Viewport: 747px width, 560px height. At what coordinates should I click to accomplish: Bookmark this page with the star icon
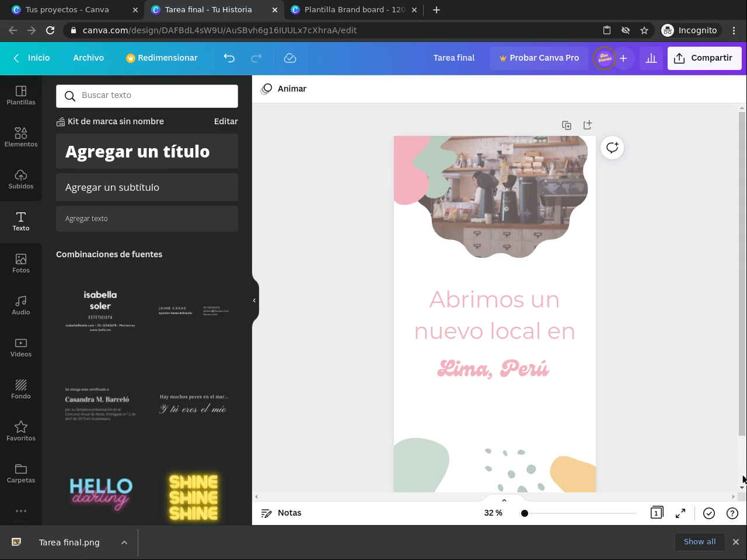tap(644, 30)
